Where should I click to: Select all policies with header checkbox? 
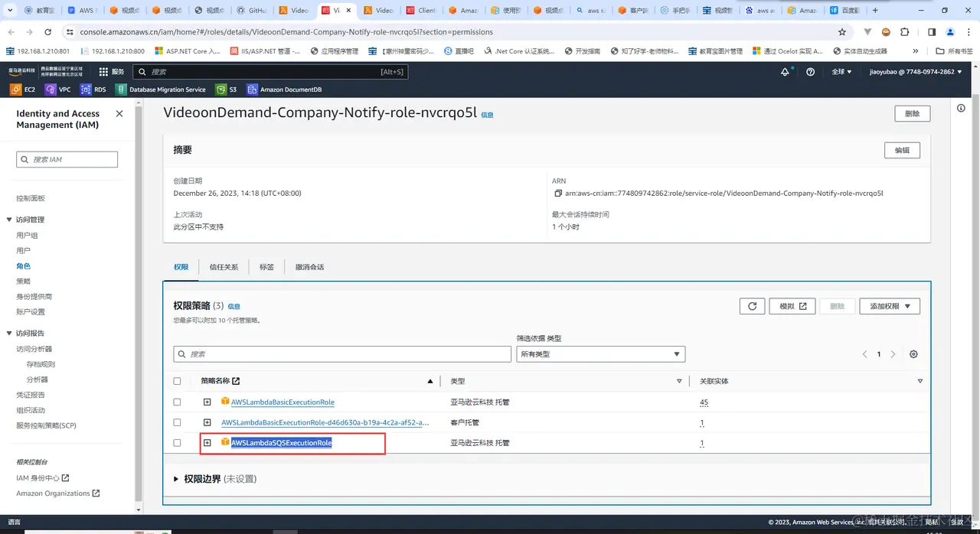click(178, 381)
